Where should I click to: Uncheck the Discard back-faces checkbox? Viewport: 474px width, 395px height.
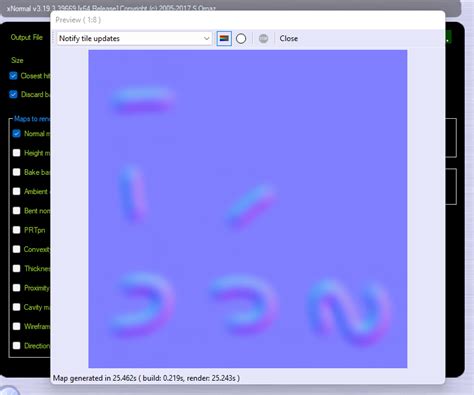tap(13, 94)
